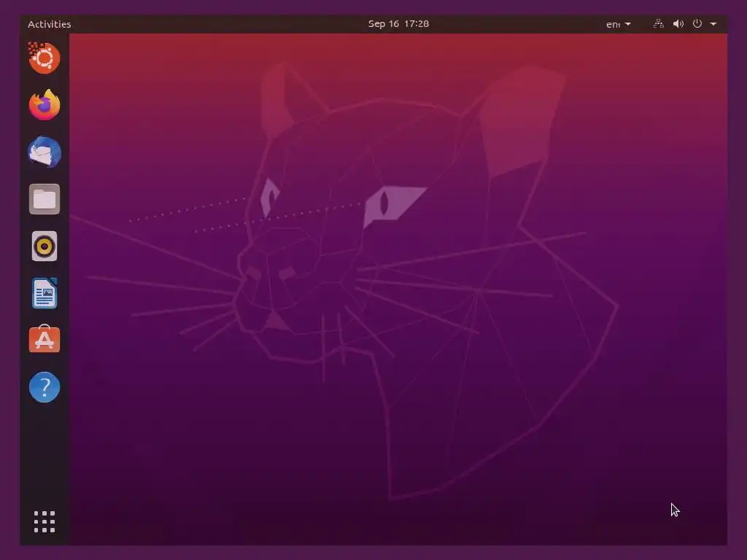Image resolution: width=747 pixels, height=560 pixels.
Task: Expand the system menu arrow
Action: pos(713,24)
